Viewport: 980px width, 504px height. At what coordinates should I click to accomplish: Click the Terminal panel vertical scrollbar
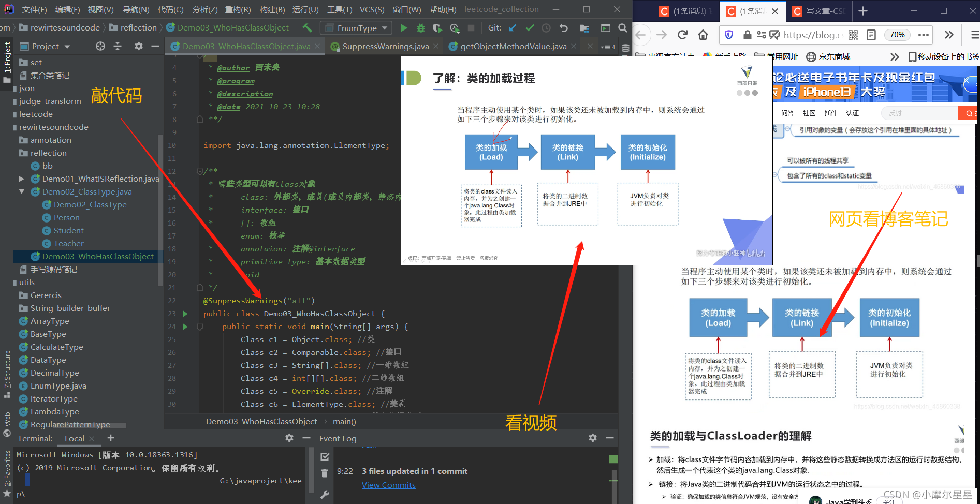coord(311,470)
